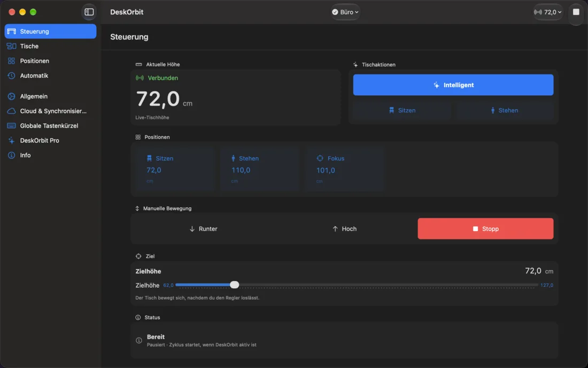Image resolution: width=588 pixels, height=368 pixels.
Task: Select the Sitzen 72,0 position card
Action: [175, 169]
